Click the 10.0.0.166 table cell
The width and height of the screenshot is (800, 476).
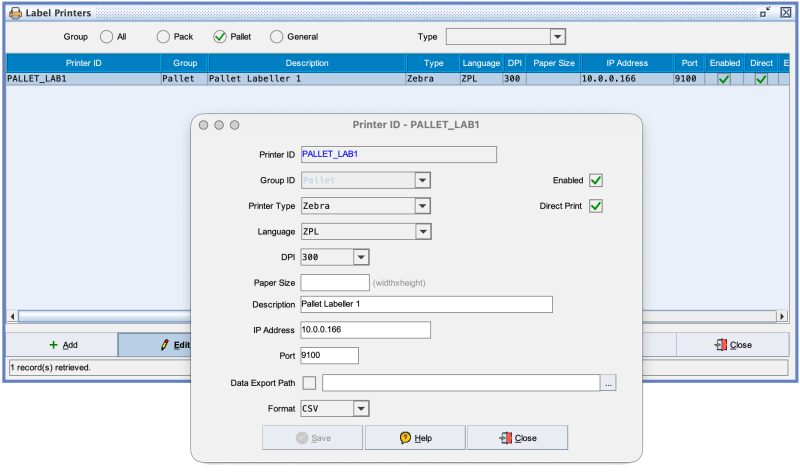(627, 79)
